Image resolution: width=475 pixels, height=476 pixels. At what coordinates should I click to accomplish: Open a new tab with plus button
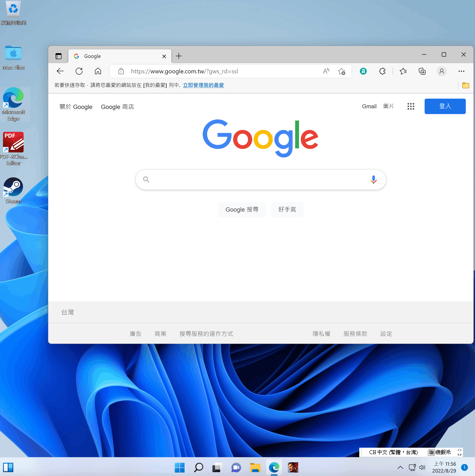tap(179, 56)
